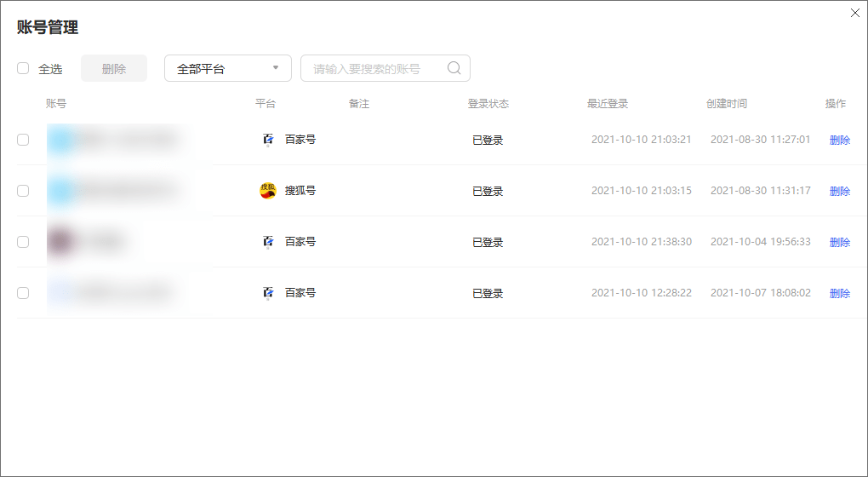Click the 账号管理 dialog title
Screen dimensions: 868x477
[48, 27]
